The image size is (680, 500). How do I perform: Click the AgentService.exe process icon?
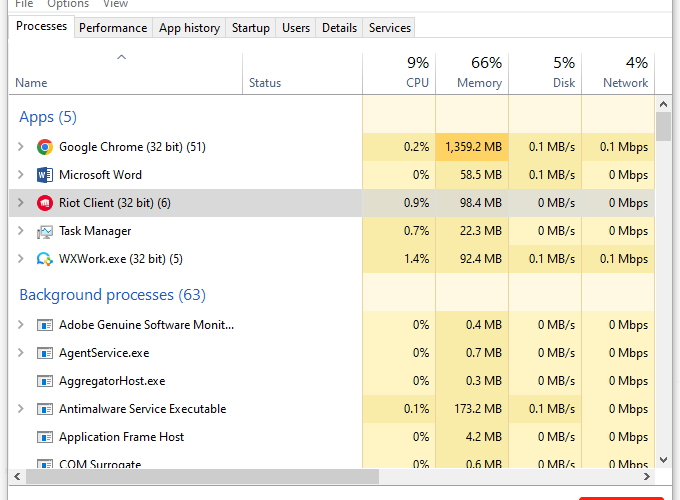[45, 353]
